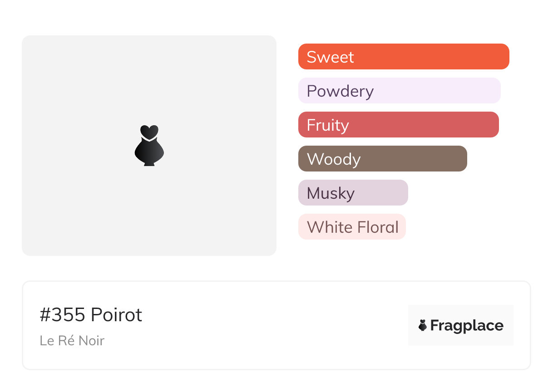Pick the Woody accord bar
This screenshot has width=553, height=392.
(382, 159)
